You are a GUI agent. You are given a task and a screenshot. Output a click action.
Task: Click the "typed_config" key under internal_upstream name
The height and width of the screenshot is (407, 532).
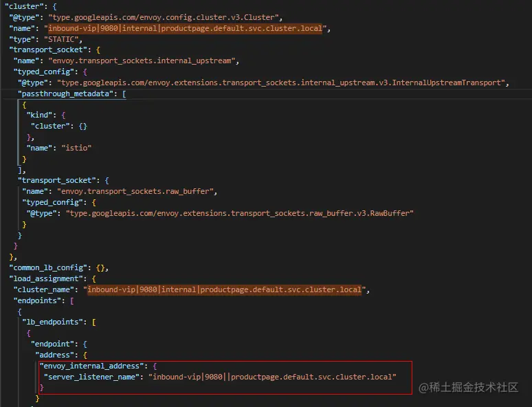tap(44, 72)
